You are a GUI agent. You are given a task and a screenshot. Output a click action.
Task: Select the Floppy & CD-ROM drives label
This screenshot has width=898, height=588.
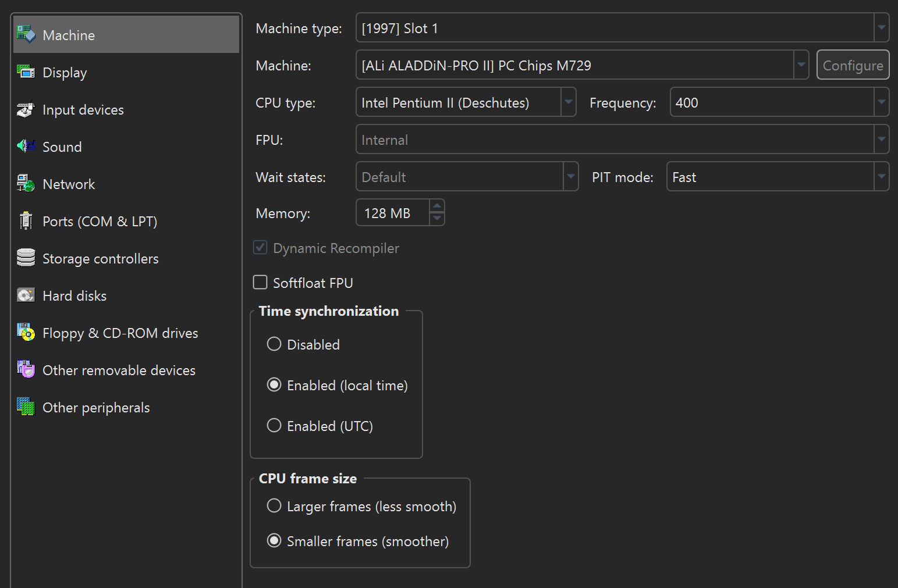tap(120, 333)
